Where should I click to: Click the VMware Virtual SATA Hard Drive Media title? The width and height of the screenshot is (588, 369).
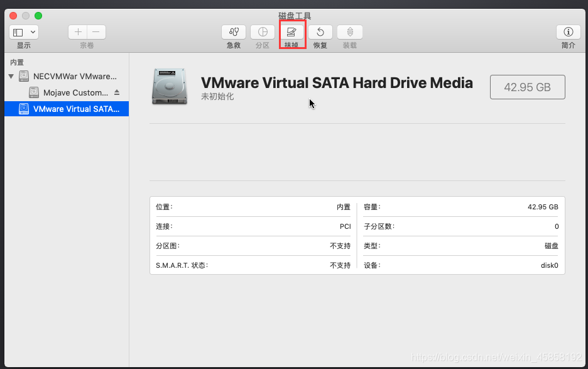coord(337,82)
